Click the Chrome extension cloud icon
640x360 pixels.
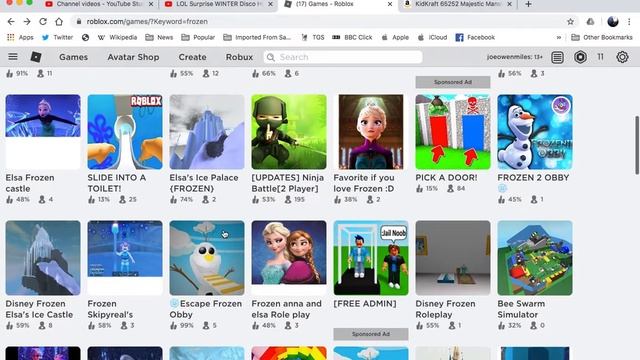(x=590, y=22)
